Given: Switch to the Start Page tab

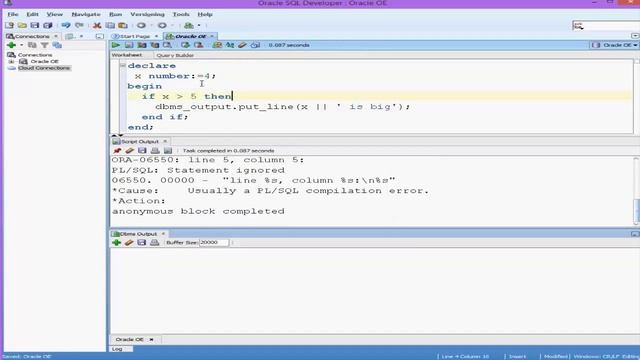Looking at the screenshot, I should click(135, 36).
